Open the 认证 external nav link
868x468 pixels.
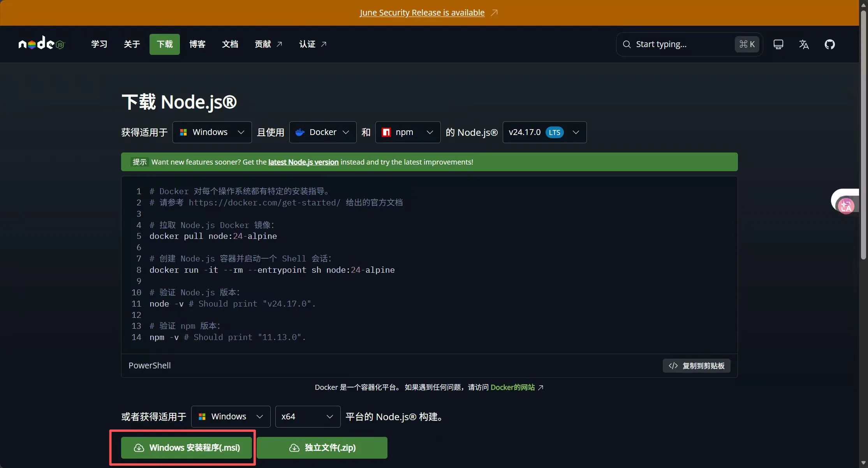pos(313,44)
